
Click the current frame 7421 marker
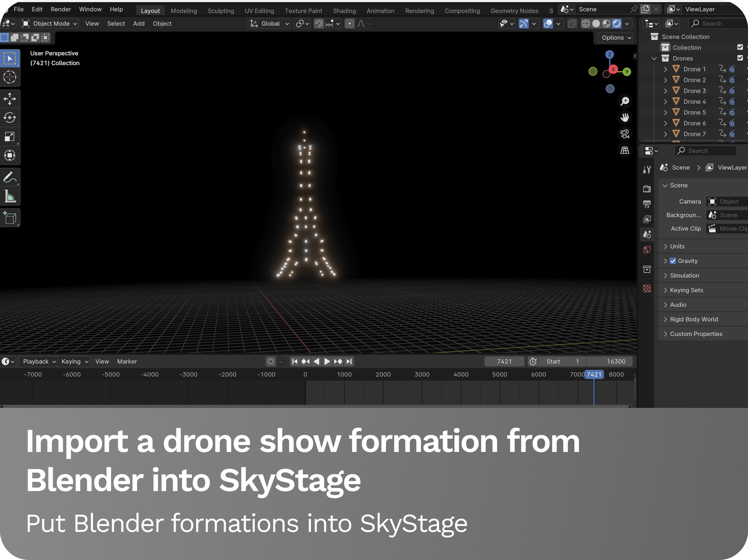594,375
